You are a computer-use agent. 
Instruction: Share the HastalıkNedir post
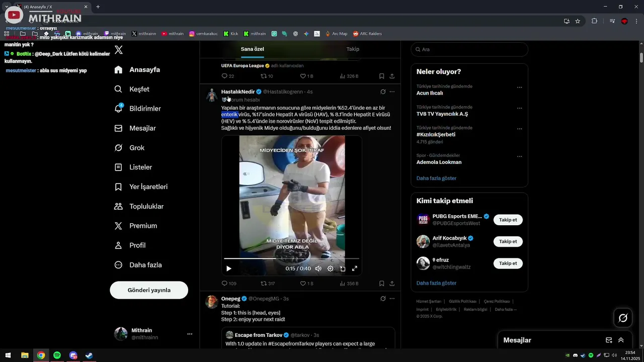392,284
